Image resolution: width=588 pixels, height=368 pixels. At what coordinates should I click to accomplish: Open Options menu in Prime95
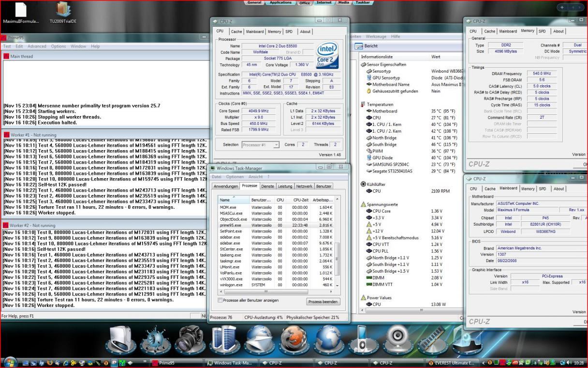pyautogui.click(x=59, y=46)
